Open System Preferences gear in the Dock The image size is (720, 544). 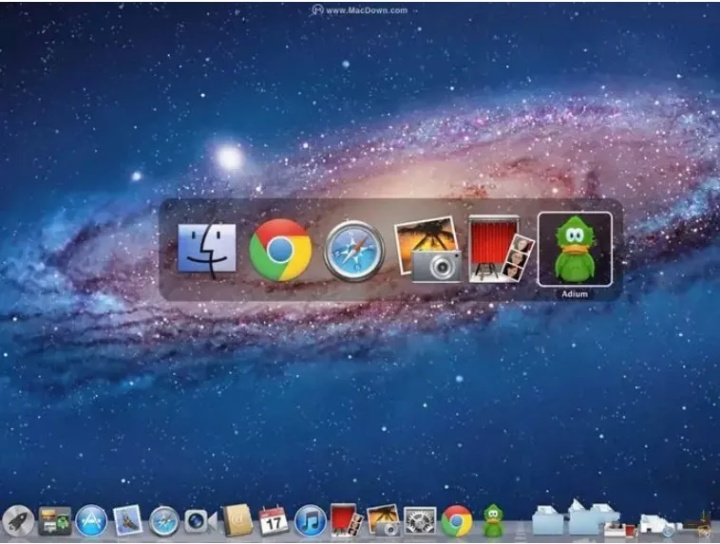tap(420, 521)
